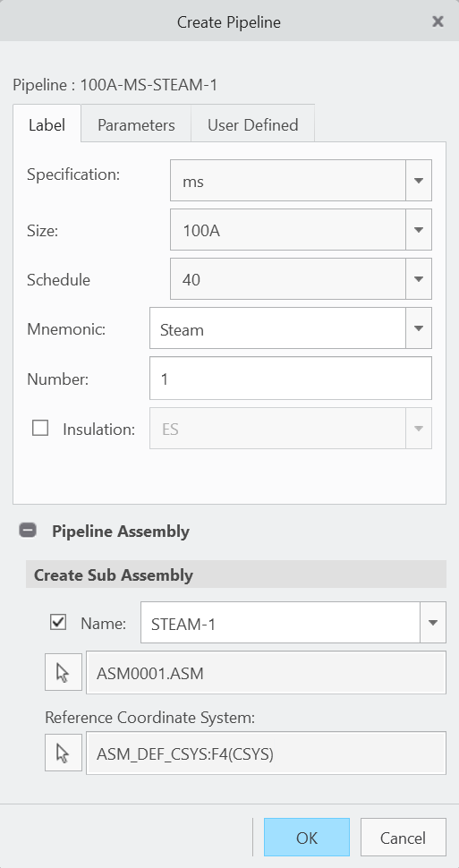The width and height of the screenshot is (459, 868).
Task: Click the select arrow icon beside ASM0001.ASM
Action: pos(64,673)
